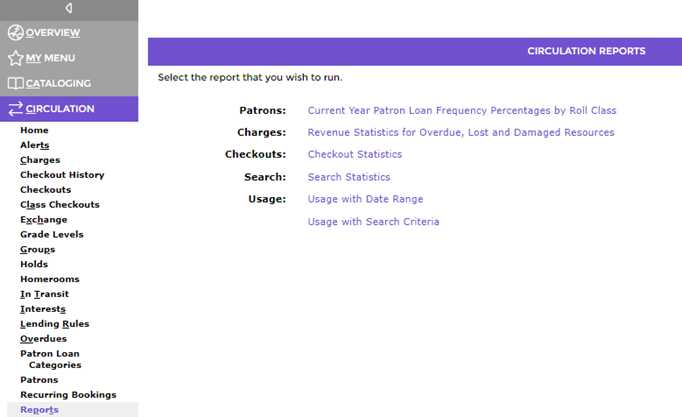682x417 pixels.
Task: Open the Overview menu
Action: (53, 33)
